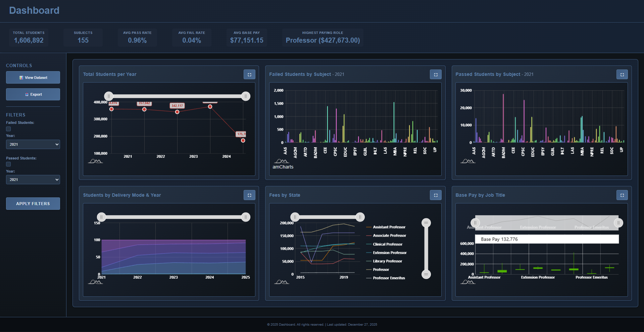The width and height of the screenshot is (644, 332).
Task: Click left scrollbar grip of Total Students chart
Action: (109, 96)
